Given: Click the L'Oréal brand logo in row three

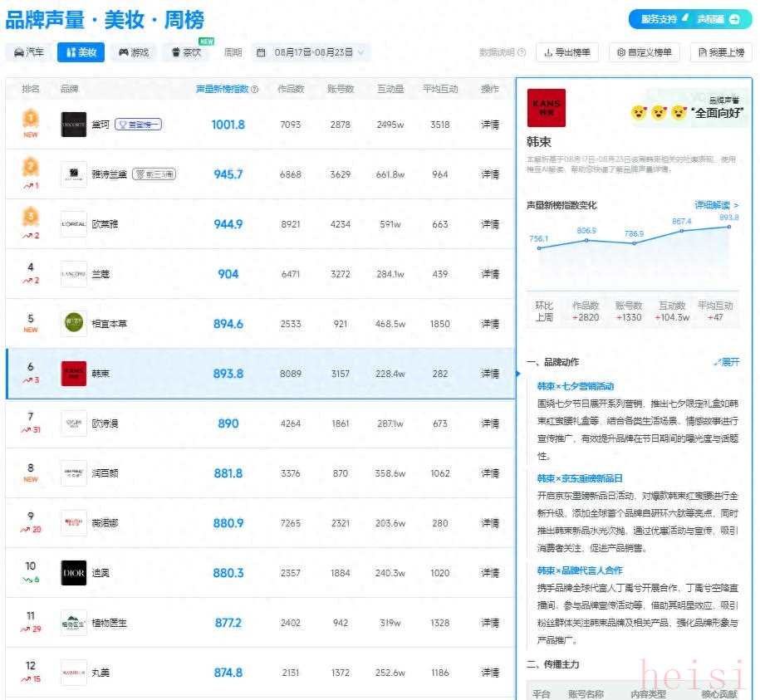Looking at the screenshot, I should coord(73,224).
